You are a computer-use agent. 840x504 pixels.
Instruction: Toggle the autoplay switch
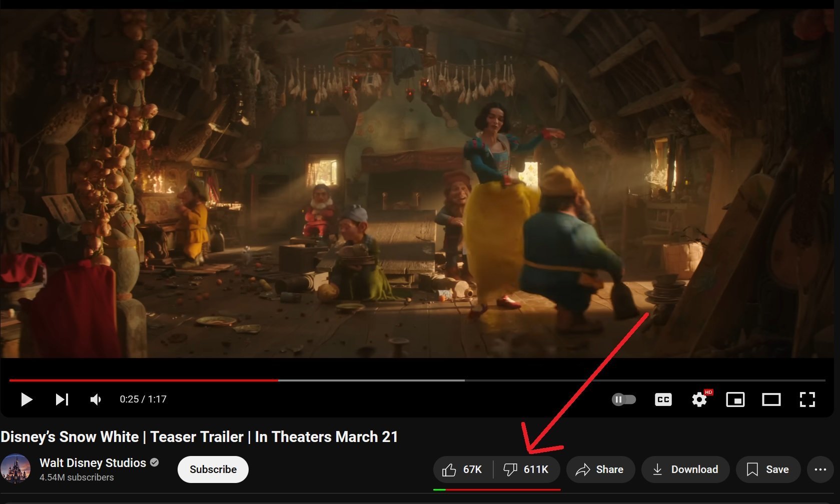[624, 399]
